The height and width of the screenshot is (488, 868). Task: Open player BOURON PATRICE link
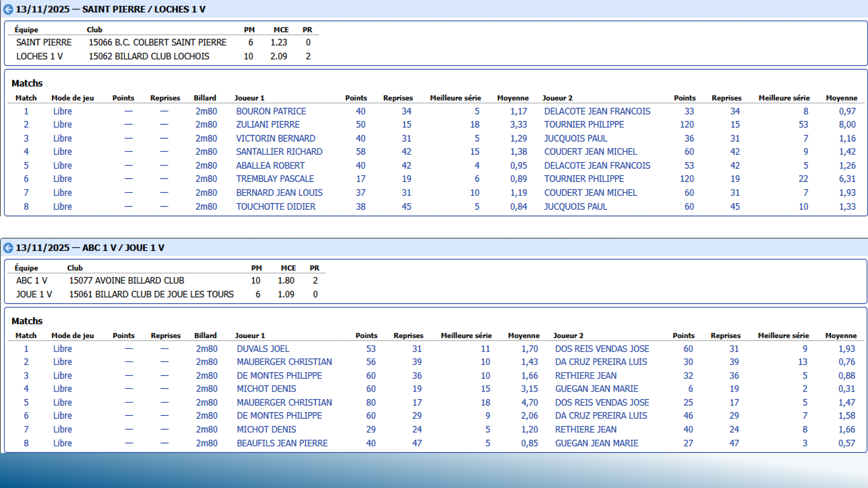271,111
